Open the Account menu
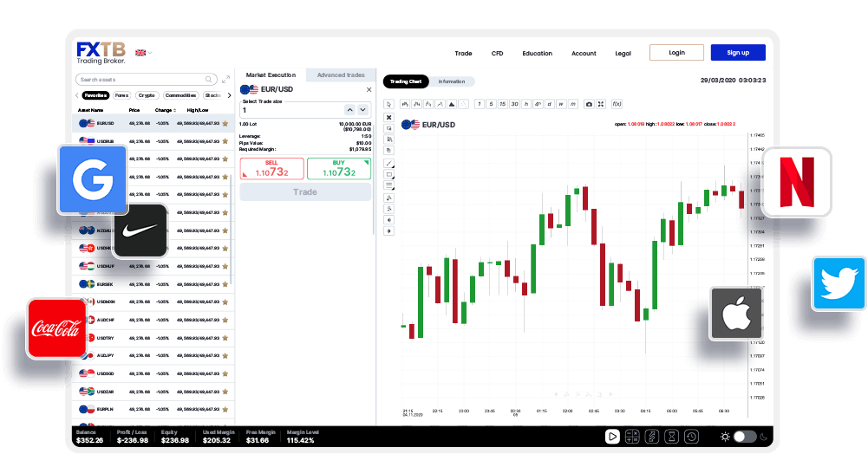 click(x=584, y=54)
